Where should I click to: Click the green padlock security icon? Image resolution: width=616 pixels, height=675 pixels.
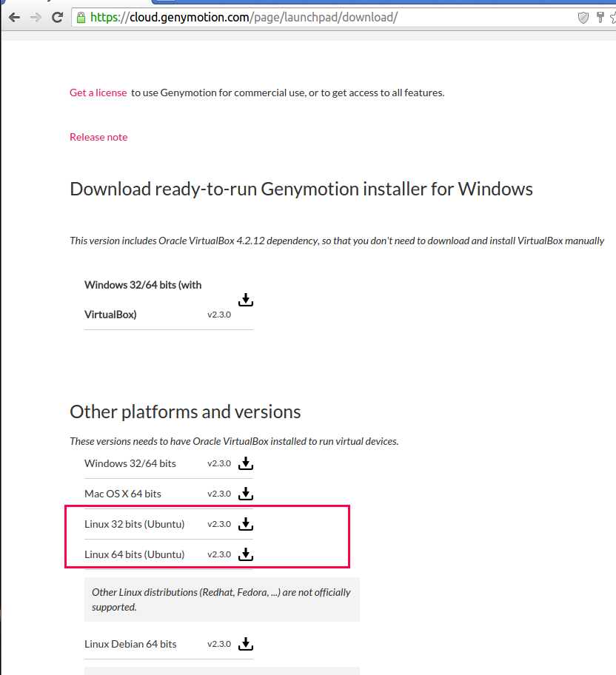point(81,17)
